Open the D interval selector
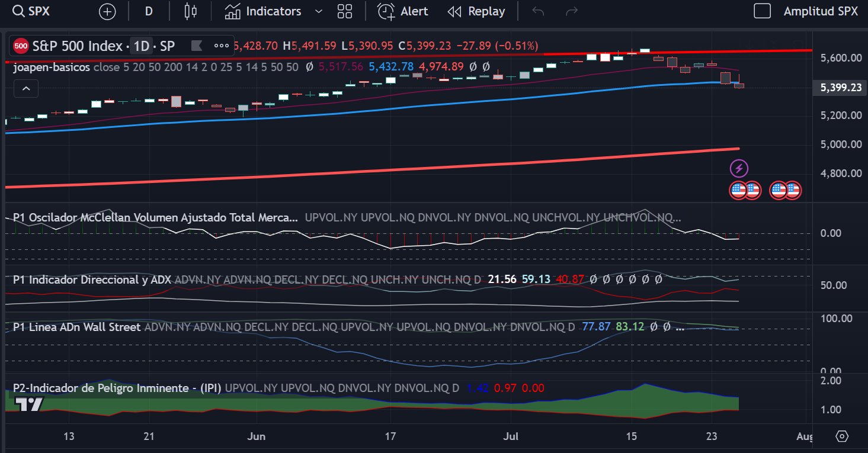This screenshot has width=868, height=453. (x=149, y=11)
